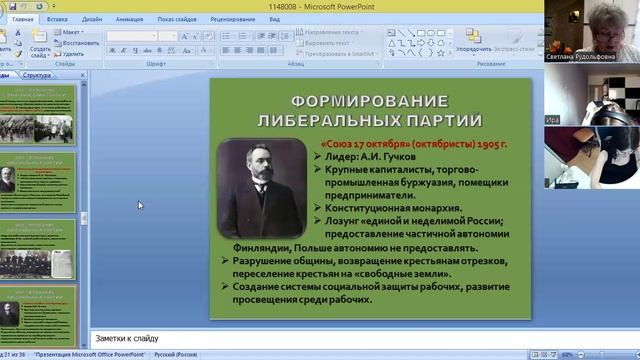Open the Главная ribbon tab
Screen dimensions: 640x360
23,19
